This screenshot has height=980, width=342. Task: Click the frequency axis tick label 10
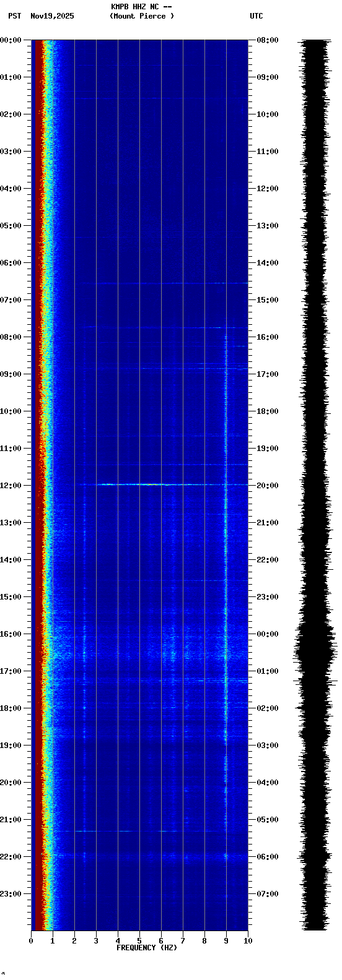click(x=248, y=941)
